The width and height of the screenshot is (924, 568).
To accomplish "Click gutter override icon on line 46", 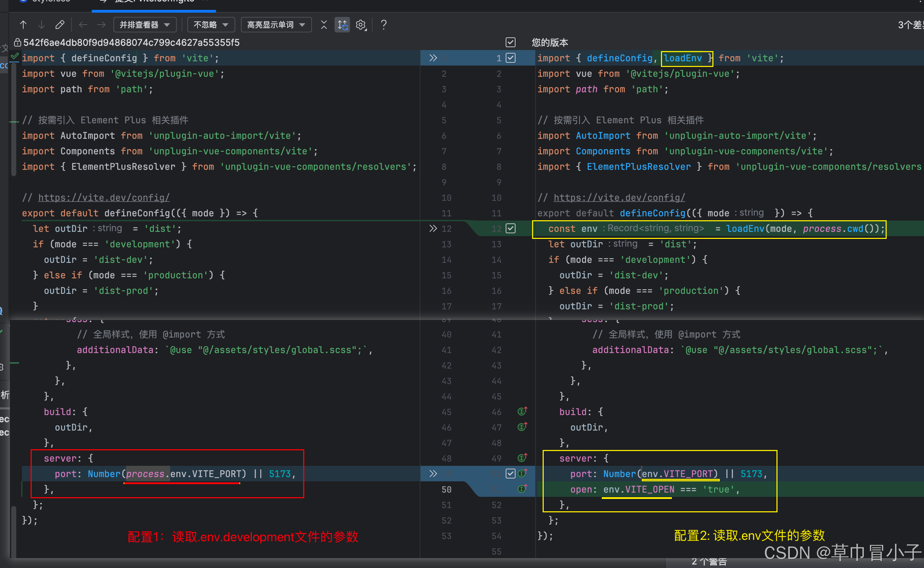I will point(523,411).
